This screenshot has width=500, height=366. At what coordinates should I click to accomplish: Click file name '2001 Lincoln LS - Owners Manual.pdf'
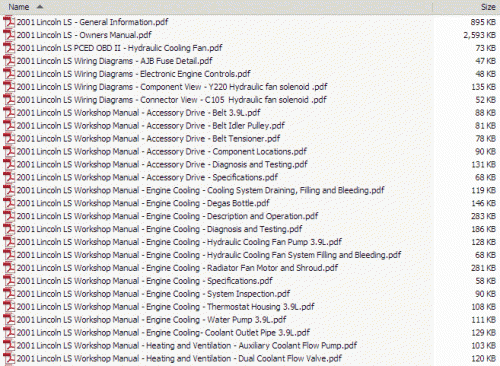point(84,35)
